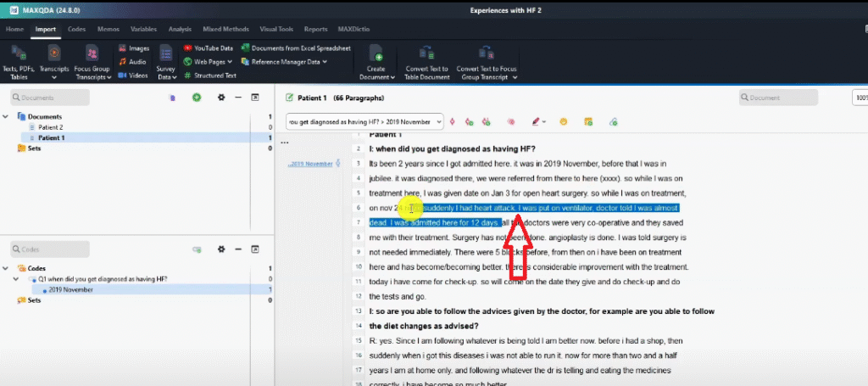Open Focus Group Transcripts dropdown
The width and height of the screenshot is (868, 386).
coord(92,62)
